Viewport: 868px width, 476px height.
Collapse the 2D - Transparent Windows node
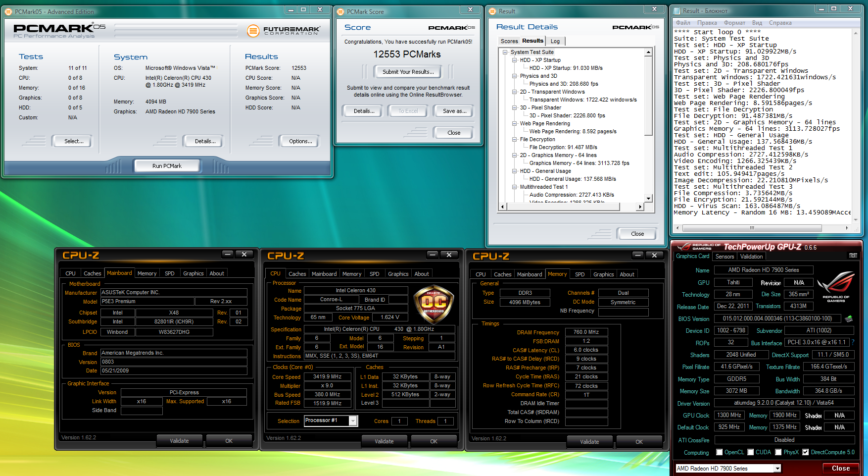515,92
